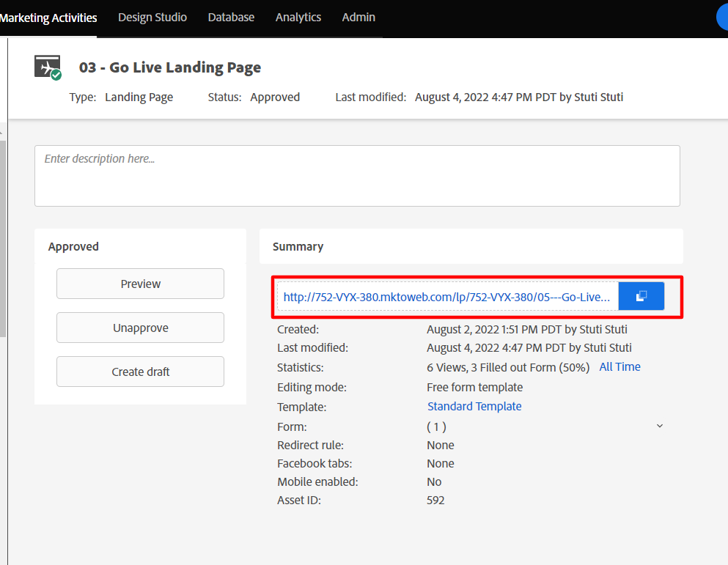Click the 'Approved' heading above the Preview button
Screen dimensions: 728x565
(x=73, y=246)
